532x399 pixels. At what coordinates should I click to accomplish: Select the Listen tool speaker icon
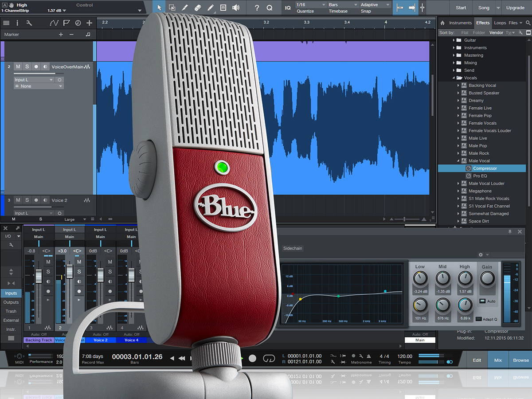tap(235, 8)
